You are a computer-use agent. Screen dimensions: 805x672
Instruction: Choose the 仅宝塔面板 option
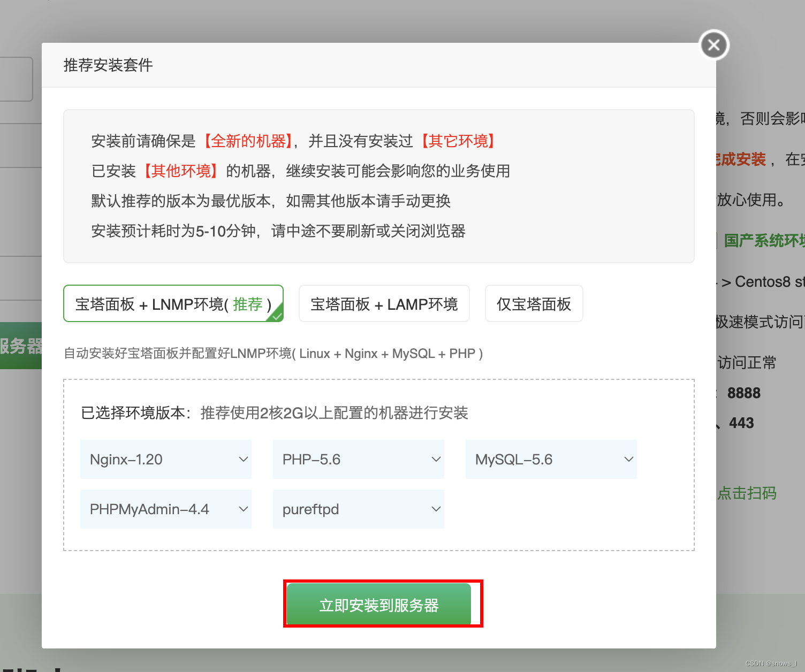[534, 303]
